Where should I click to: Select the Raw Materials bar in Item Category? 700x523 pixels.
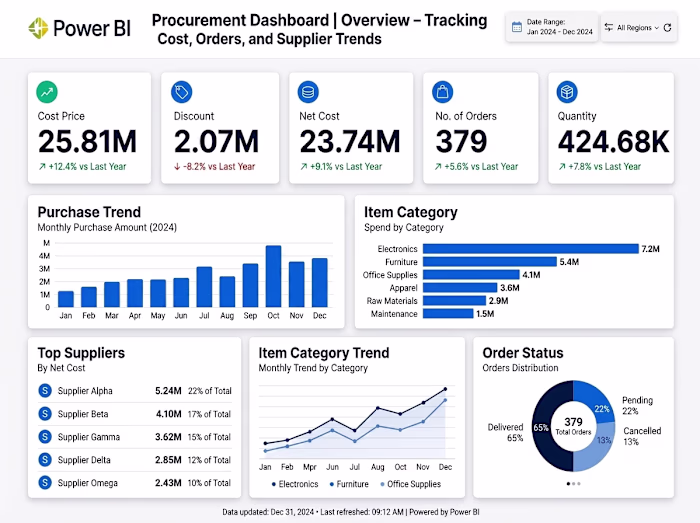click(x=454, y=300)
